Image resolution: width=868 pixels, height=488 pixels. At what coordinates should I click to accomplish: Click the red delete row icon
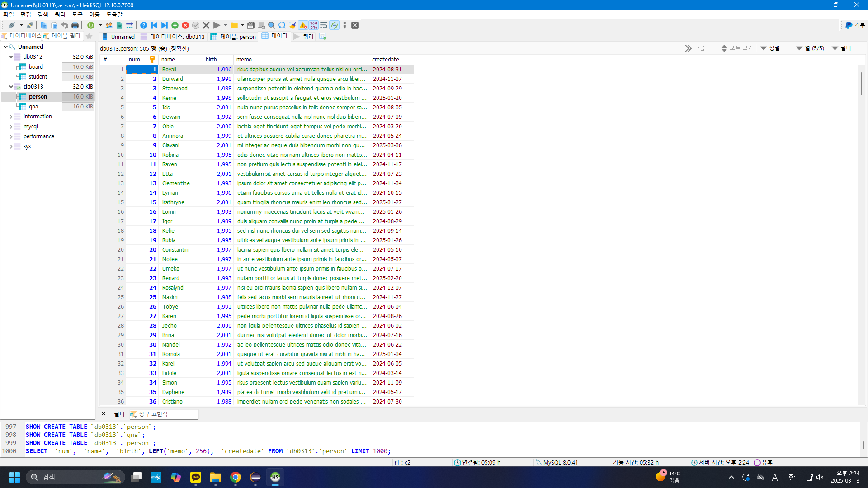185,25
